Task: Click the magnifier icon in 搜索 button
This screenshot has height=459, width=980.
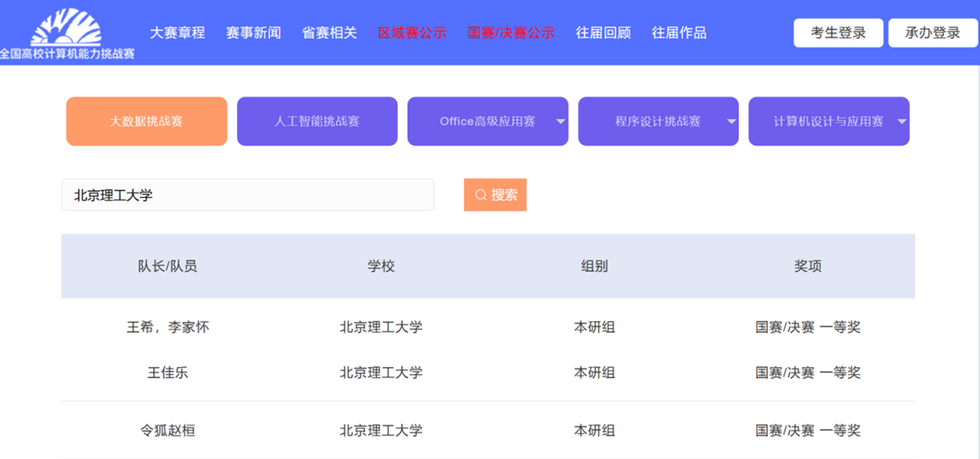Action: [480, 195]
